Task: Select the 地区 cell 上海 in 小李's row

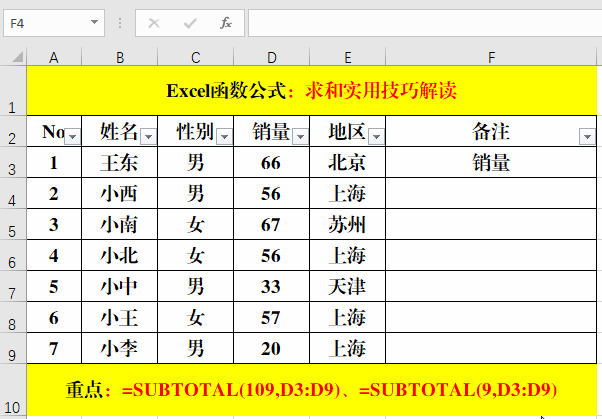Action: [347, 348]
